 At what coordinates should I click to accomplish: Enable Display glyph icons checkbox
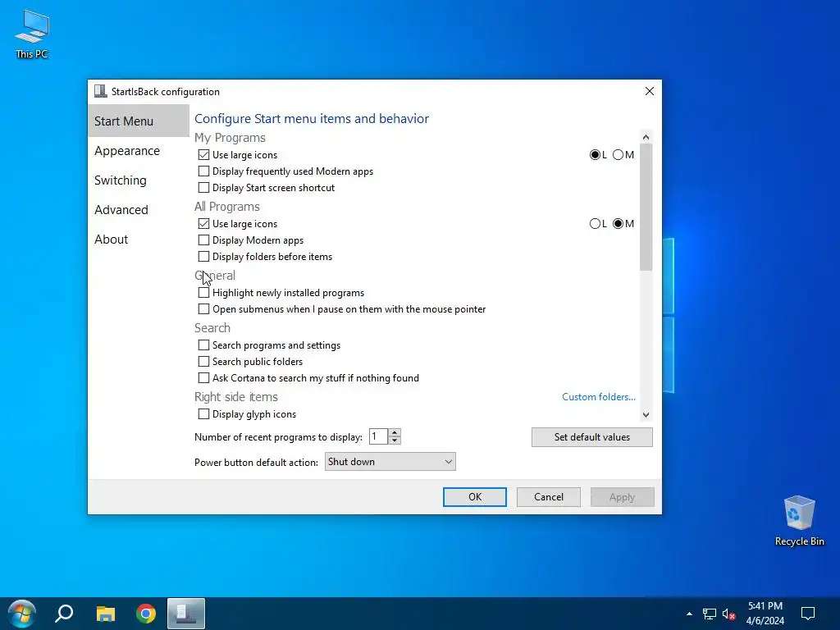(x=203, y=414)
